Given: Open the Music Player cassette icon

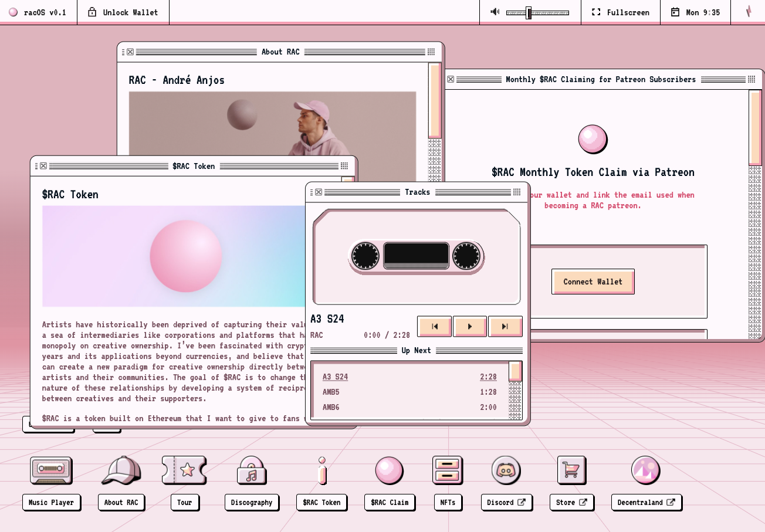Looking at the screenshot, I should tap(51, 470).
